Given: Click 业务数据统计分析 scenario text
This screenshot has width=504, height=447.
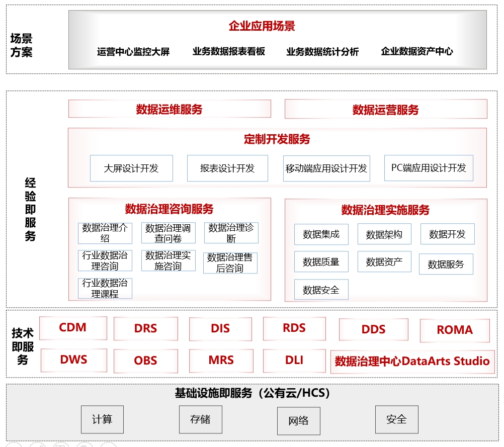Looking at the screenshot, I should pyautogui.click(x=322, y=51).
